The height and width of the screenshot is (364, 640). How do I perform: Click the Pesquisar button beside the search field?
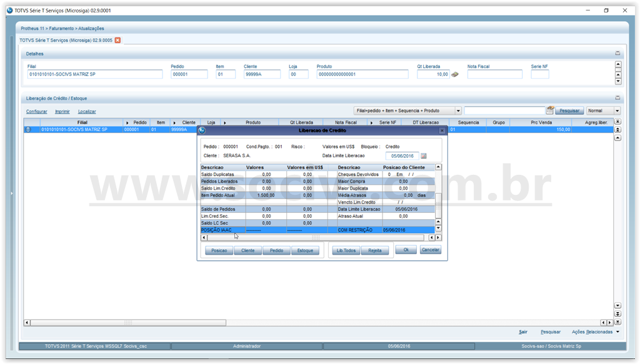click(569, 111)
